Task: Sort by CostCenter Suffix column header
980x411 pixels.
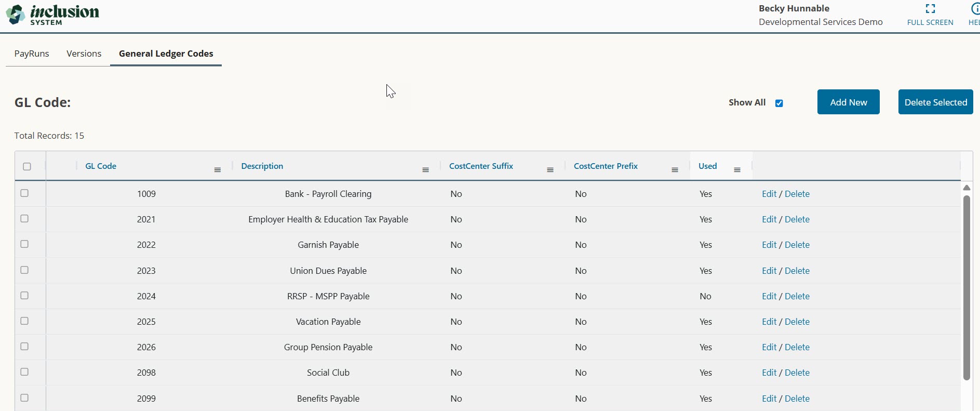Action: [481, 166]
